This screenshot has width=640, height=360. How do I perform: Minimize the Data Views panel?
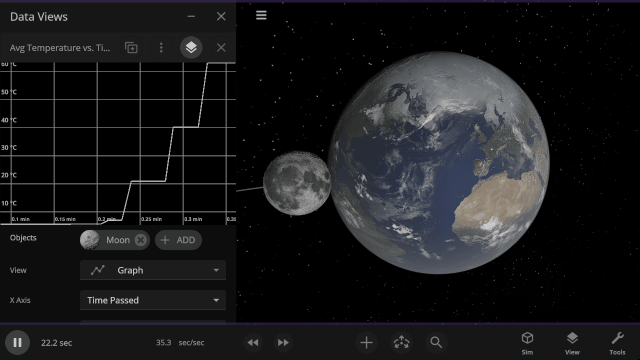(191, 16)
